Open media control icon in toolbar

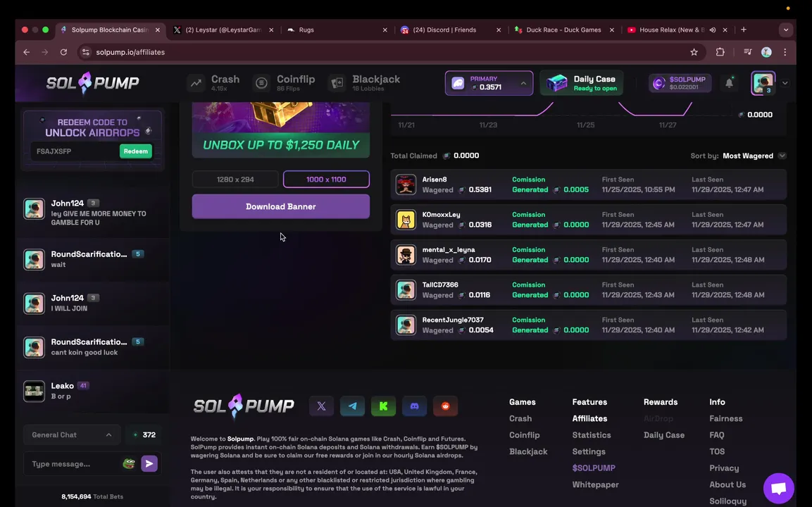[x=747, y=52]
